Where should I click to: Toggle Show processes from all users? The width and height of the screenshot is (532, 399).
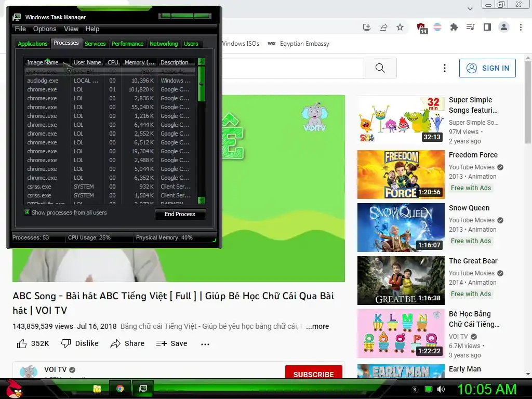pos(27,212)
